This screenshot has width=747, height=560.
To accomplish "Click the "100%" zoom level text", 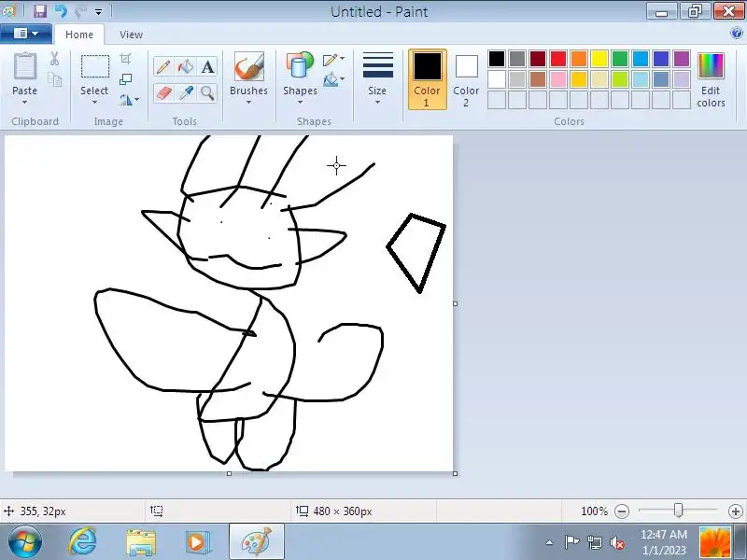I will pos(594,511).
